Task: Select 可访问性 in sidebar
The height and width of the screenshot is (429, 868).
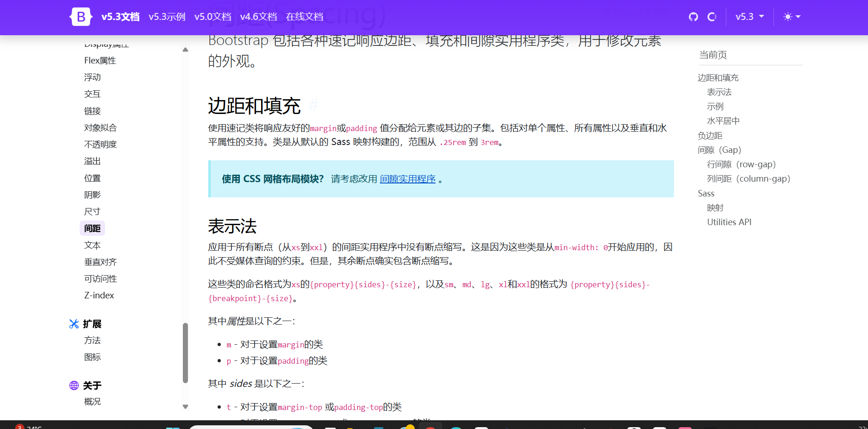Action: [100, 278]
